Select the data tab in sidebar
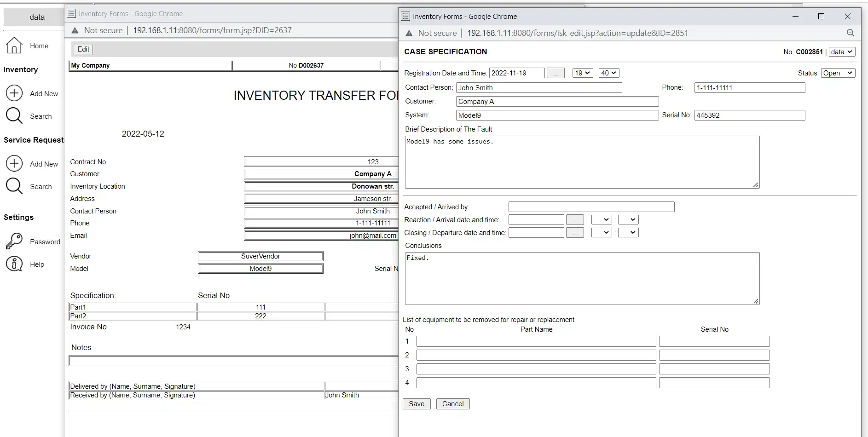 34,17
